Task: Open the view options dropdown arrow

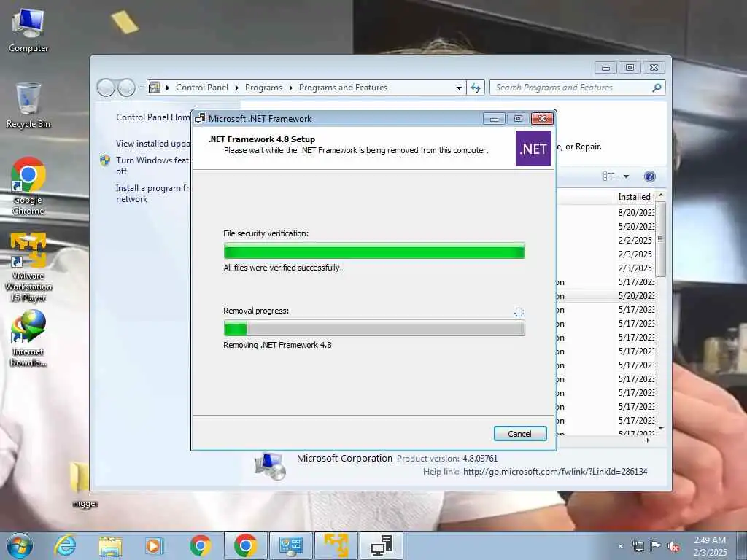Action: coord(626,176)
